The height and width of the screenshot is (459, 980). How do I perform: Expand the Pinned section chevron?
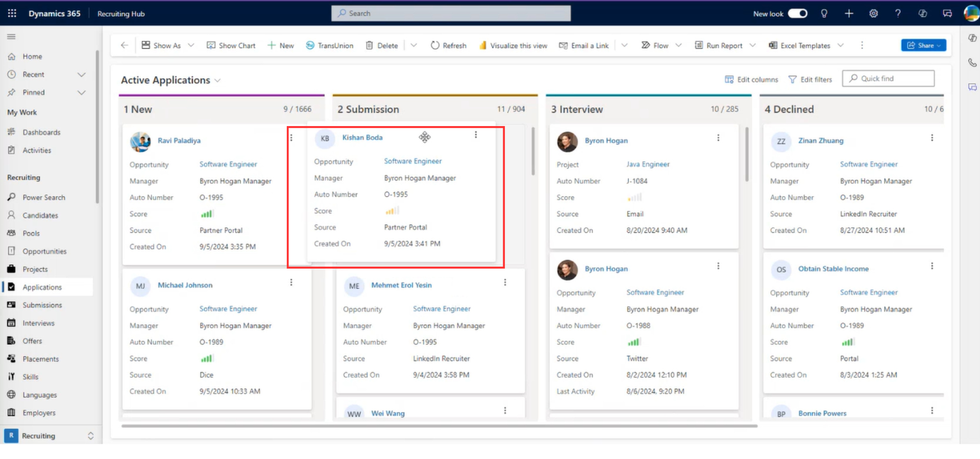81,92
